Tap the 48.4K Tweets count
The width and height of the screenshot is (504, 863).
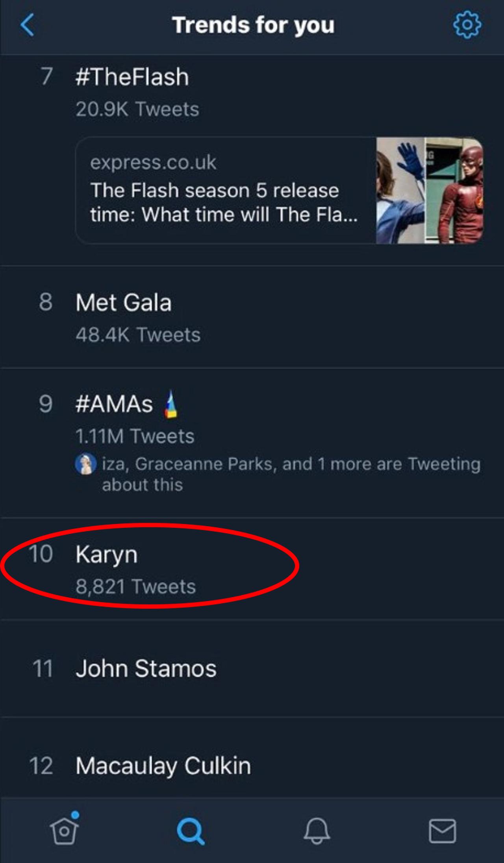click(138, 335)
